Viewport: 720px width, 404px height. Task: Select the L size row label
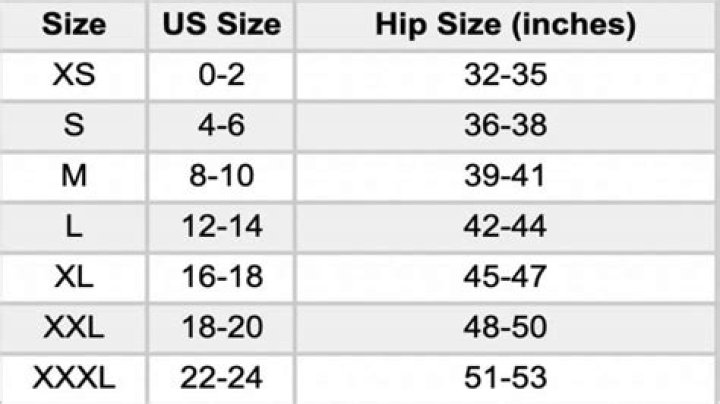pos(73,228)
